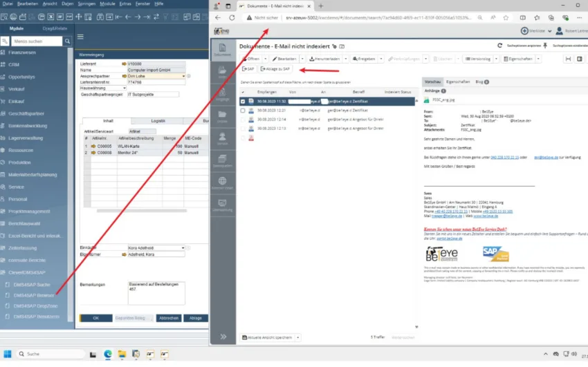Click the Bemerkungen text area
The height and width of the screenshot is (367, 588).
(156, 293)
